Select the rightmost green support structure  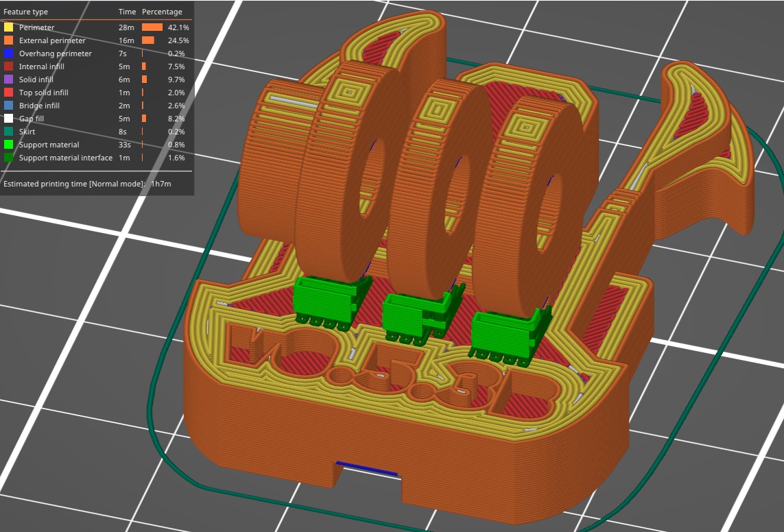point(506,336)
